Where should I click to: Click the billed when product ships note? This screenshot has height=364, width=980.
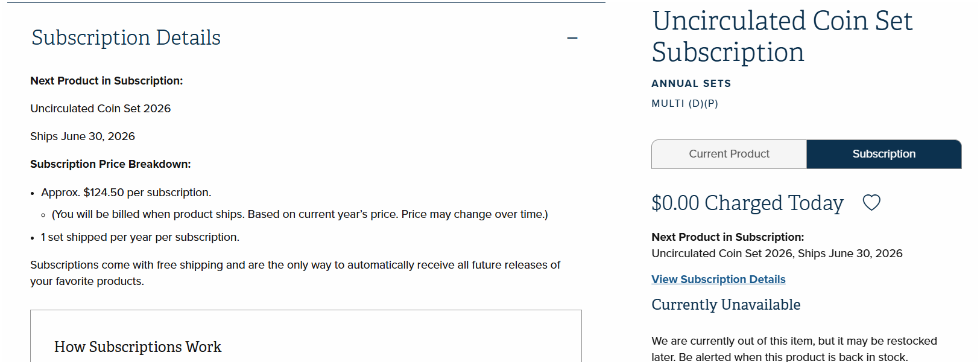pyautogui.click(x=300, y=214)
